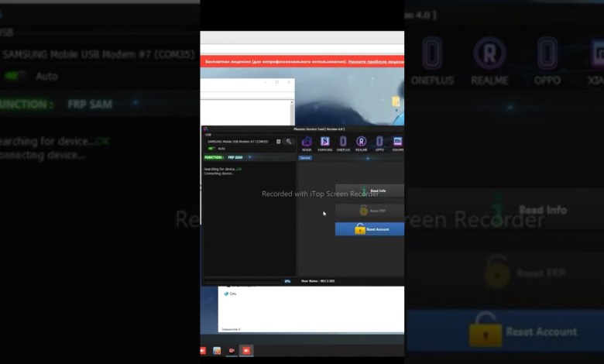The width and height of the screenshot is (604, 364).
Task: Close the background white window
Action: pyautogui.click(x=289, y=82)
